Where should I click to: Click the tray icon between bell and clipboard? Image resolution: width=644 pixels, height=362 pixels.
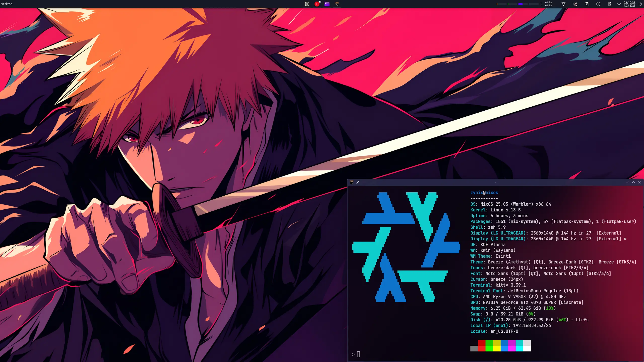pyautogui.click(x=575, y=4)
